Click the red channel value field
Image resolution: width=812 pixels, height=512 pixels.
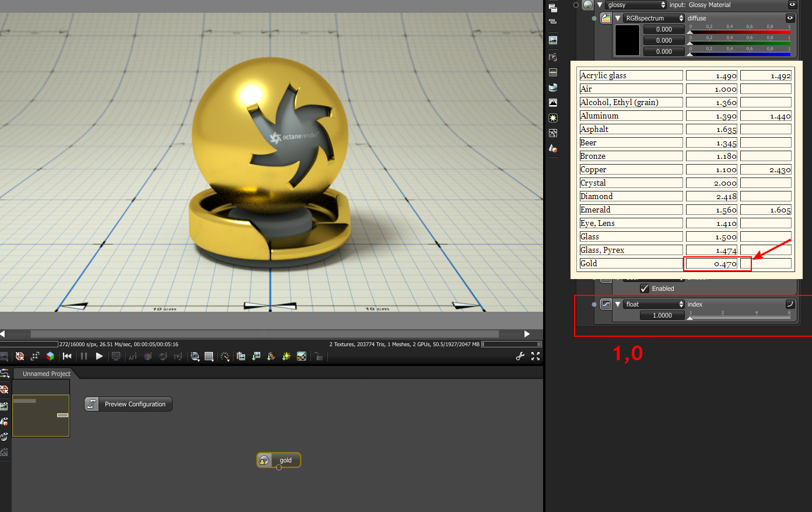[664, 29]
